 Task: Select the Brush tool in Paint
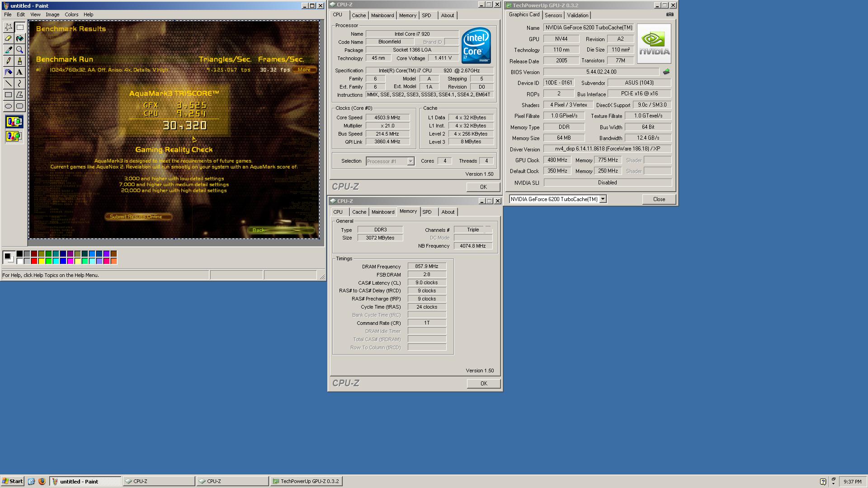(x=19, y=61)
